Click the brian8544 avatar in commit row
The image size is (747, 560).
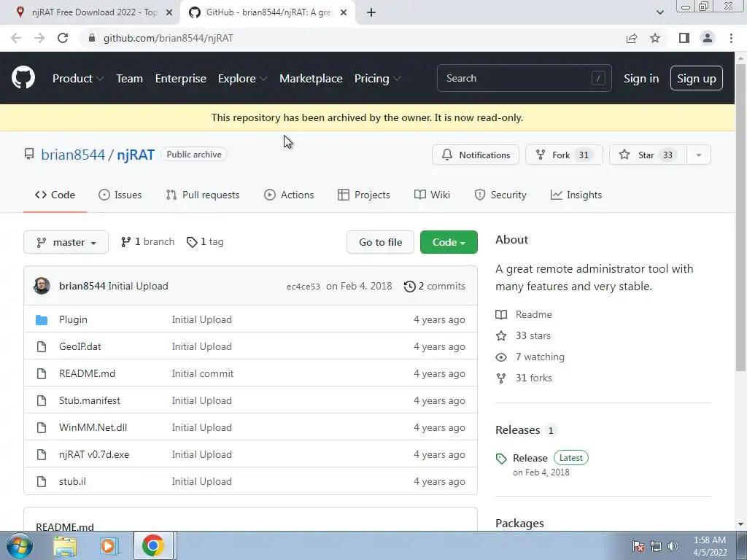[x=42, y=286]
